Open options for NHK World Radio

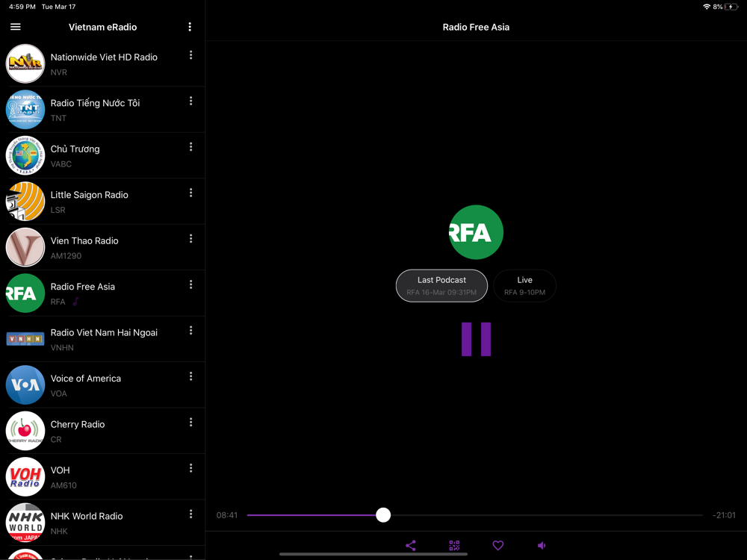(191, 514)
